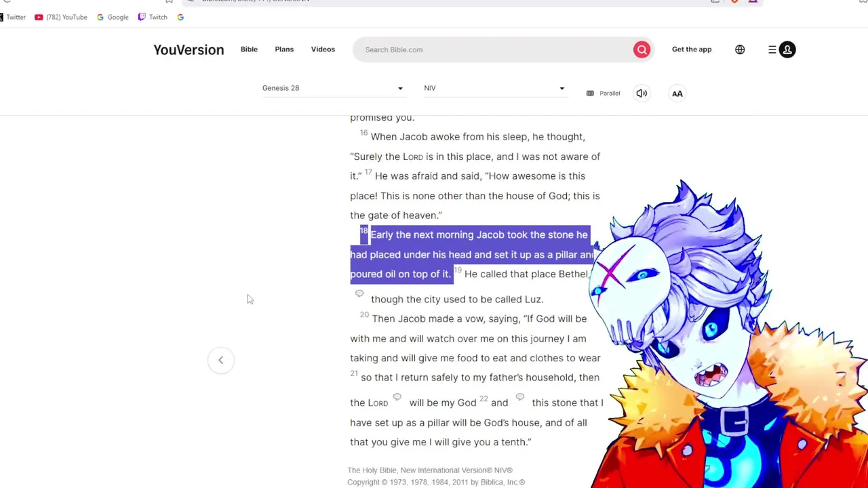
Task: Open the Twitch bookmark
Action: click(153, 17)
